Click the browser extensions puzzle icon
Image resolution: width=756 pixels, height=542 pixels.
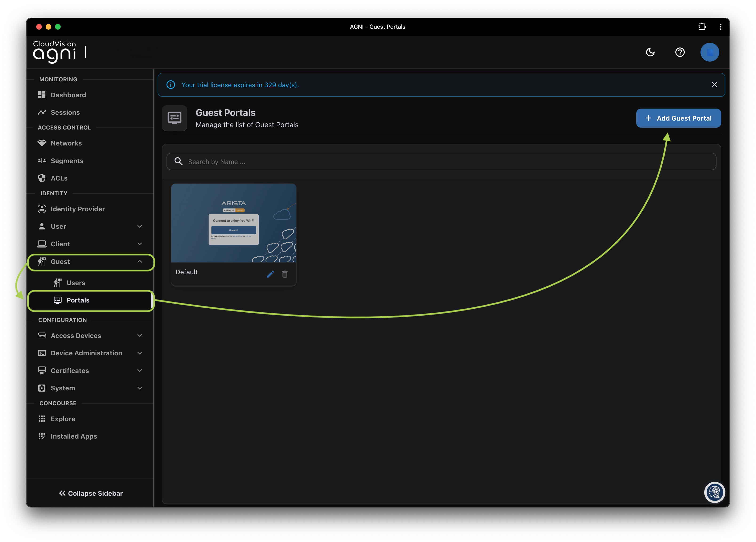(x=702, y=27)
